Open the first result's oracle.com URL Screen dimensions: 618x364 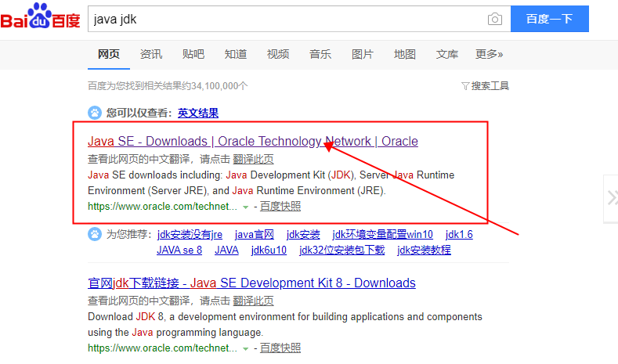(162, 207)
